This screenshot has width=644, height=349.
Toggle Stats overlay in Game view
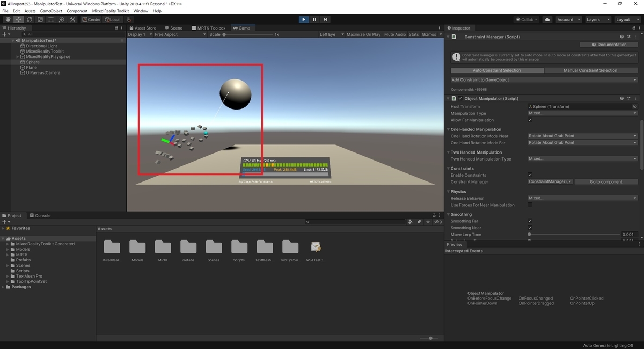(x=413, y=34)
